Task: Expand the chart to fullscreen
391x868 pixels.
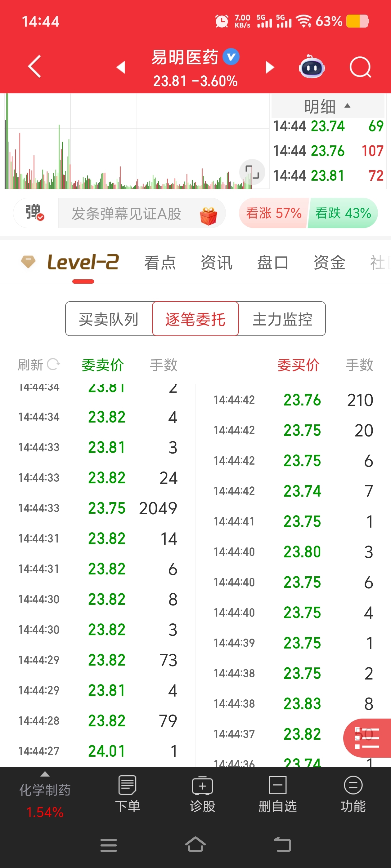Action: tap(252, 172)
